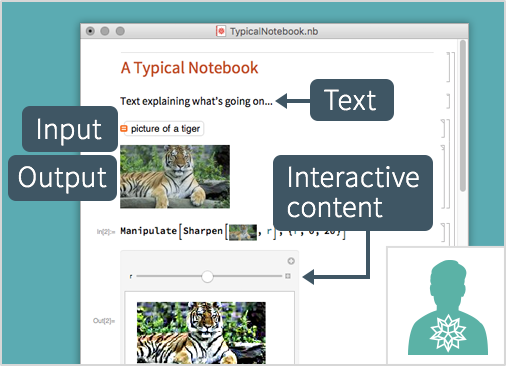
Task: Click the inline tiger thumbnail in Sharpen code
Action: click(x=243, y=232)
